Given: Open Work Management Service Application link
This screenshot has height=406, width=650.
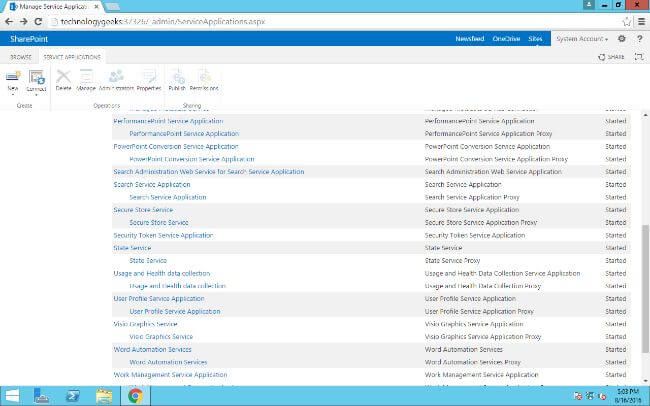Looking at the screenshot, I should click(170, 374).
